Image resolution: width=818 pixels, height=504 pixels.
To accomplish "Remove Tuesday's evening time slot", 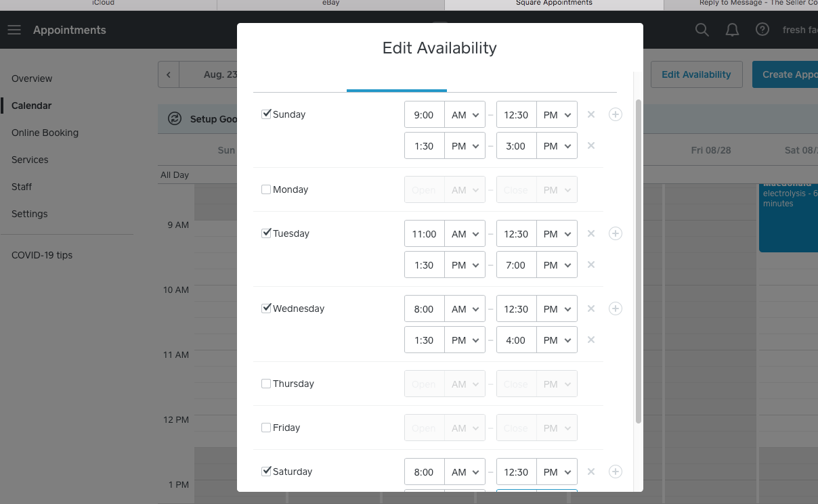I will tap(590, 265).
